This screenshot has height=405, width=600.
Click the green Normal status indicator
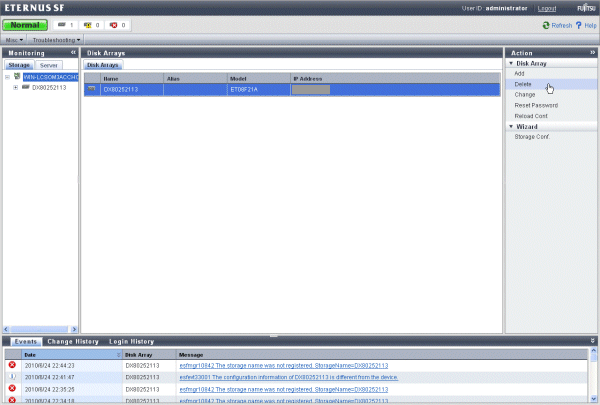pos(25,25)
